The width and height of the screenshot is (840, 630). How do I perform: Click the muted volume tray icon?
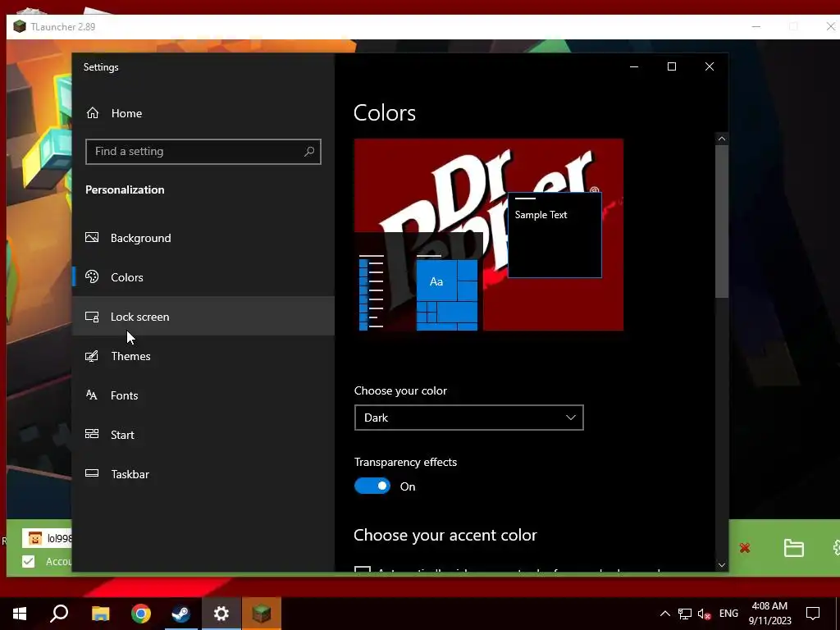coord(704,614)
